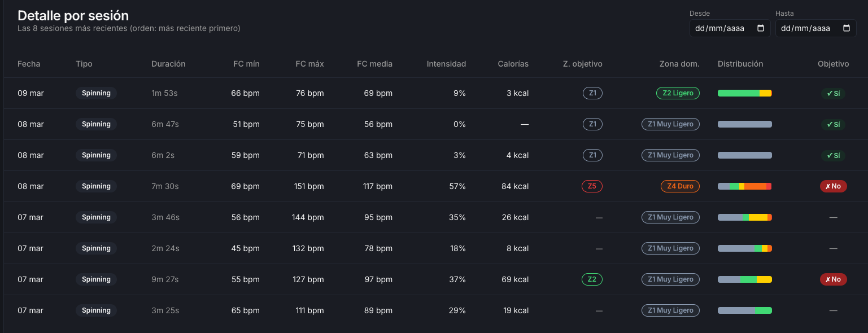
Task: Select the 'Spinning' type badge on 09 mar
Action: (96, 93)
